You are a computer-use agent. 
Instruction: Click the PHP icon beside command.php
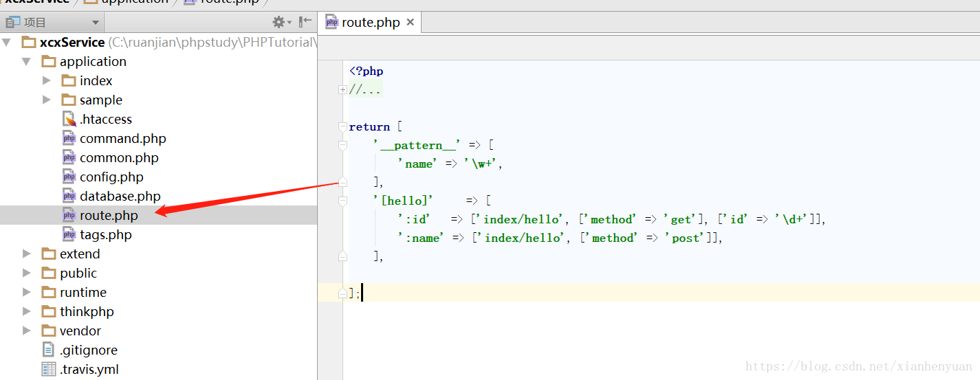pyautogui.click(x=69, y=138)
